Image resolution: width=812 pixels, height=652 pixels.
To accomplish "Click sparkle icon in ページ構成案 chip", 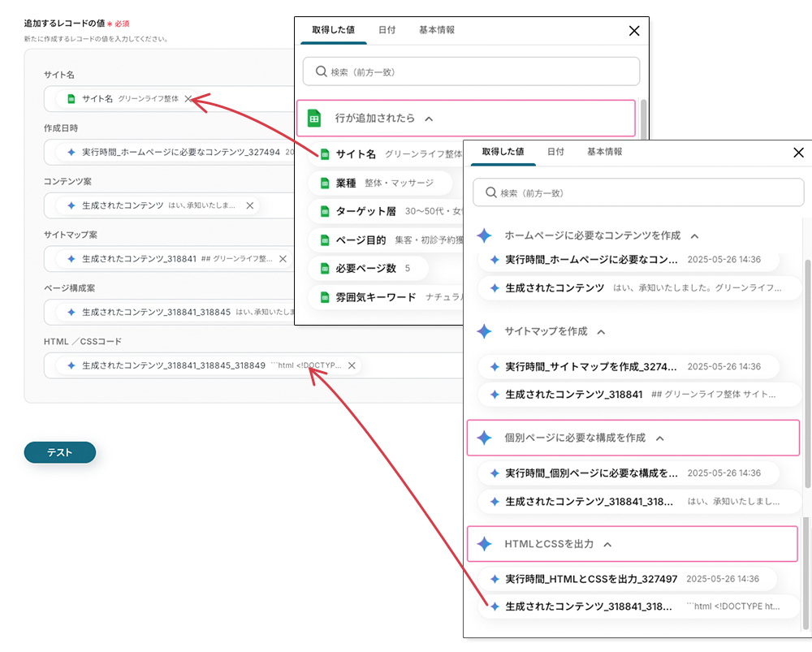I will pos(71,313).
